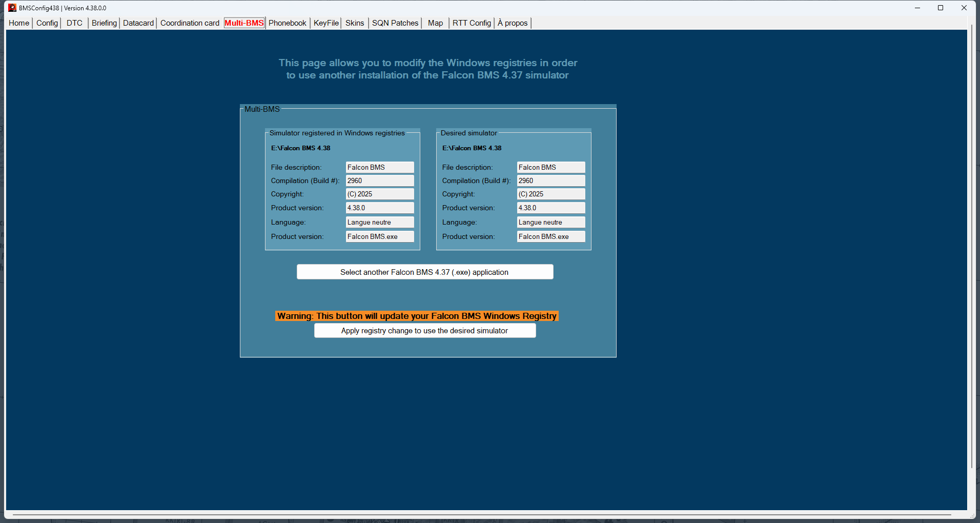980x523 pixels.
Task: Minimize the BMSConfig438 window
Action: (917, 8)
